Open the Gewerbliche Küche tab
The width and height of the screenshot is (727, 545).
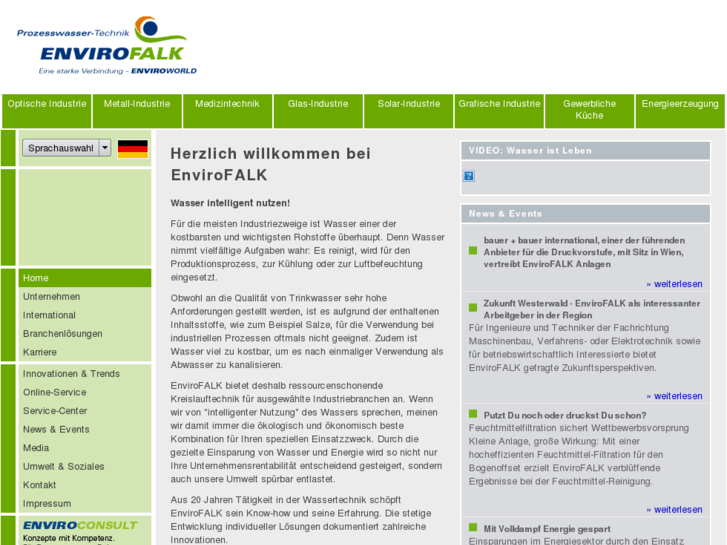[x=589, y=111]
